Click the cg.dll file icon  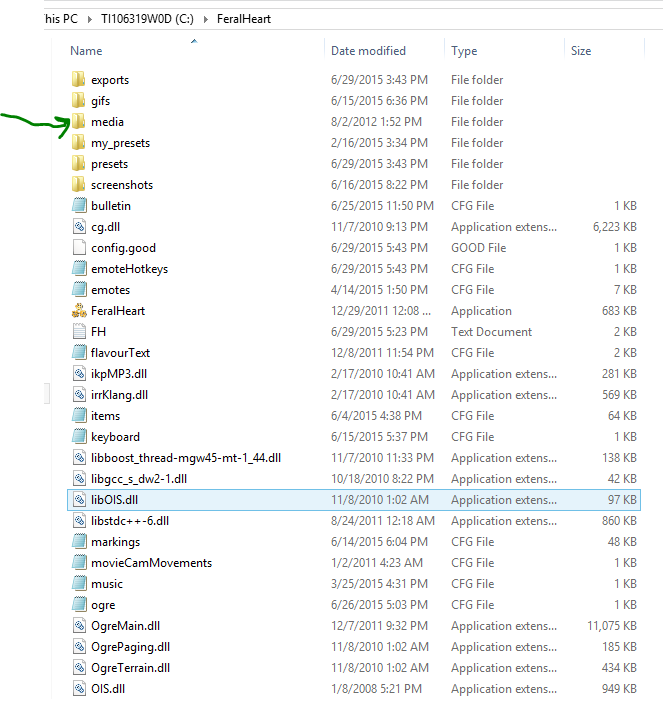tap(79, 226)
